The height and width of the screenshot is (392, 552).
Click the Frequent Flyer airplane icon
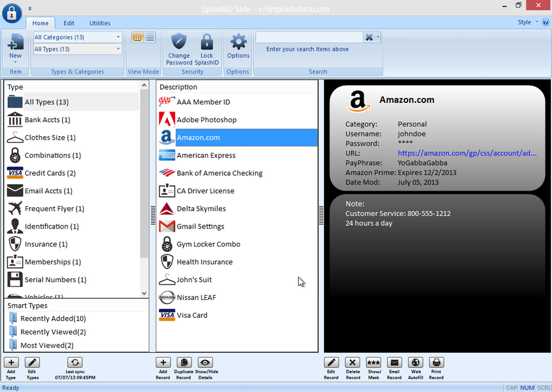coord(15,209)
